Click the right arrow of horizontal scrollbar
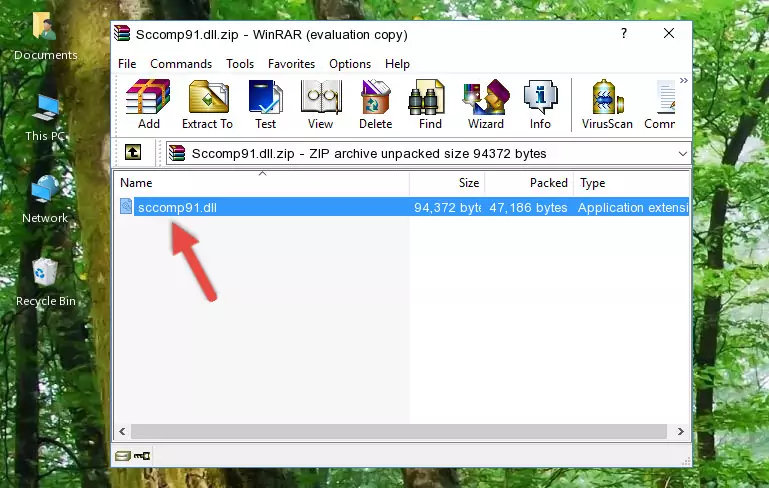769x488 pixels. (x=681, y=432)
